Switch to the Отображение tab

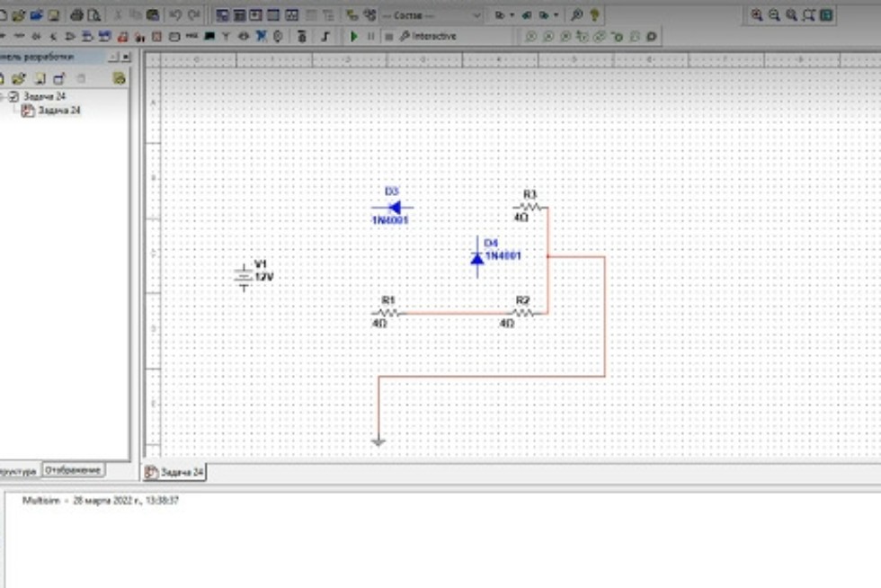[x=74, y=470]
